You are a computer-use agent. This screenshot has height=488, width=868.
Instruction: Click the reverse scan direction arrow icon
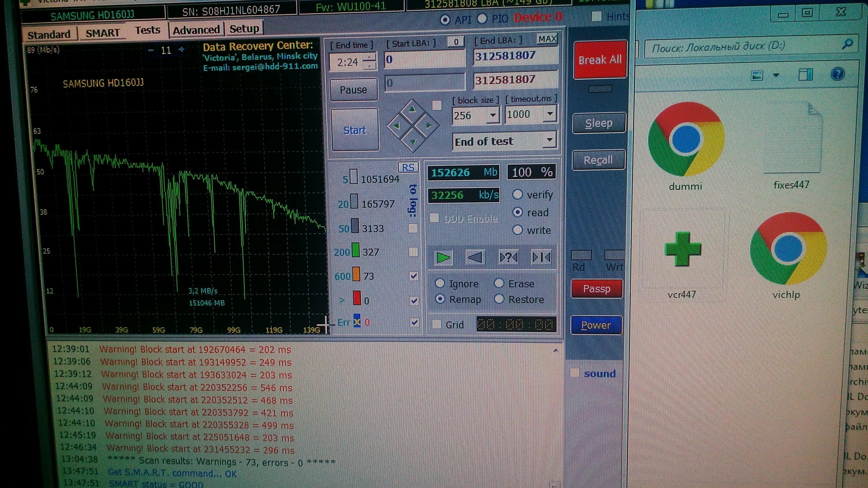[475, 258]
